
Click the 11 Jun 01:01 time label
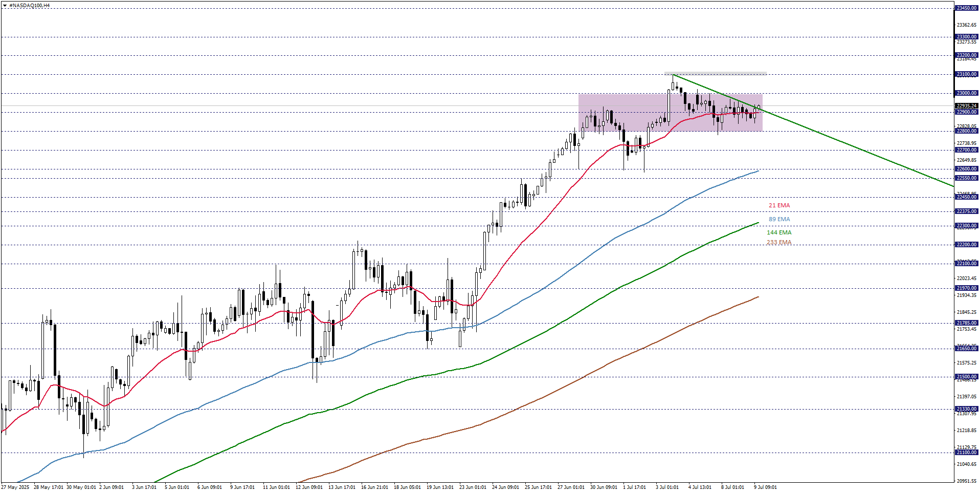276,487
